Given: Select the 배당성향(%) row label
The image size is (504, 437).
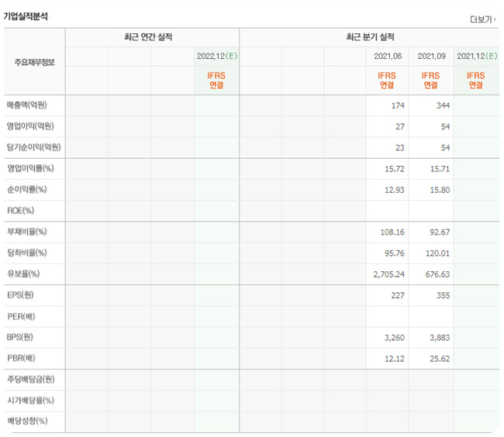Looking at the screenshot, I should coord(27,421).
